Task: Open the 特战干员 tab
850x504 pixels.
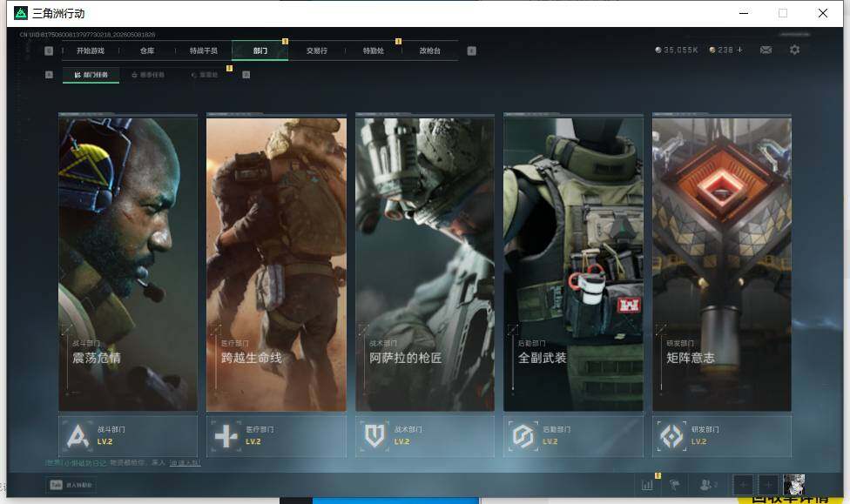Action: click(x=203, y=50)
